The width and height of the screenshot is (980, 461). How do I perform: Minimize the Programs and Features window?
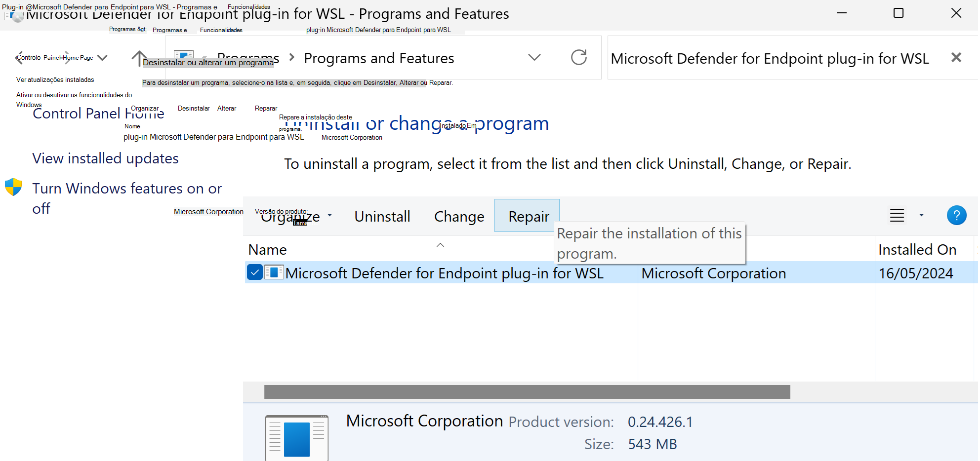[x=842, y=13]
